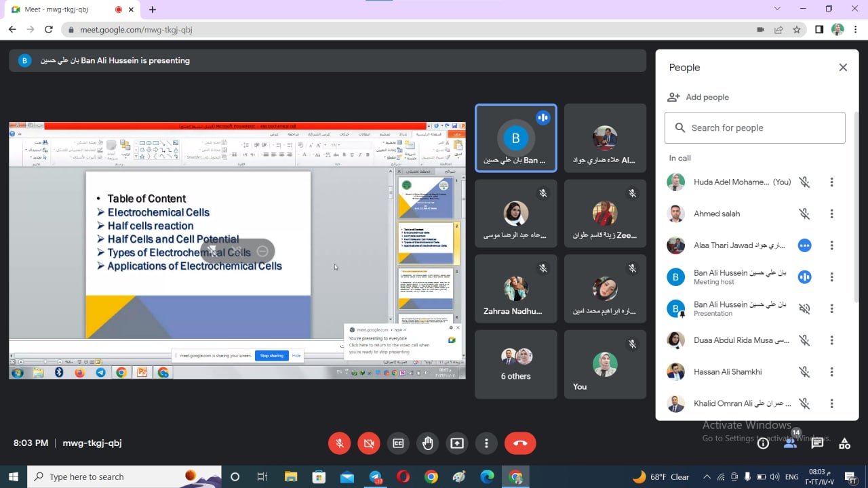
Task: Open Telegram from the Windows taskbar
Action: point(376,477)
